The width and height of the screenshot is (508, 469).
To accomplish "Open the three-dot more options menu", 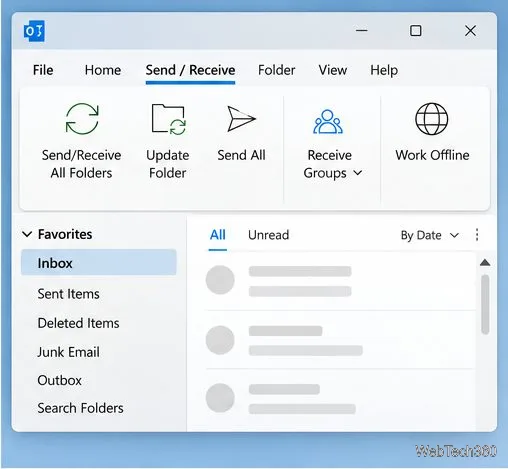I will click(477, 235).
